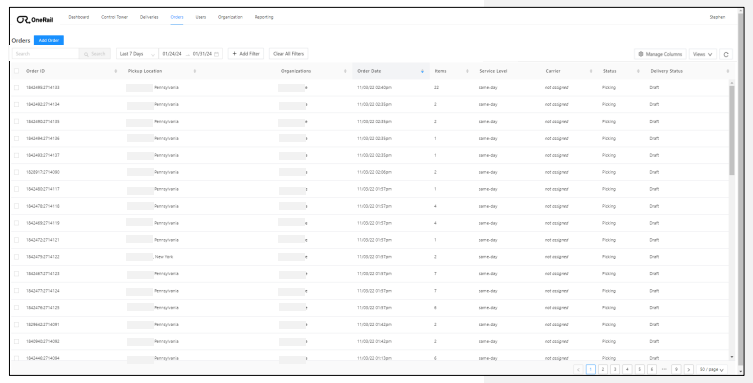Expand the Views dropdown
The image size is (753, 383).
tap(703, 54)
